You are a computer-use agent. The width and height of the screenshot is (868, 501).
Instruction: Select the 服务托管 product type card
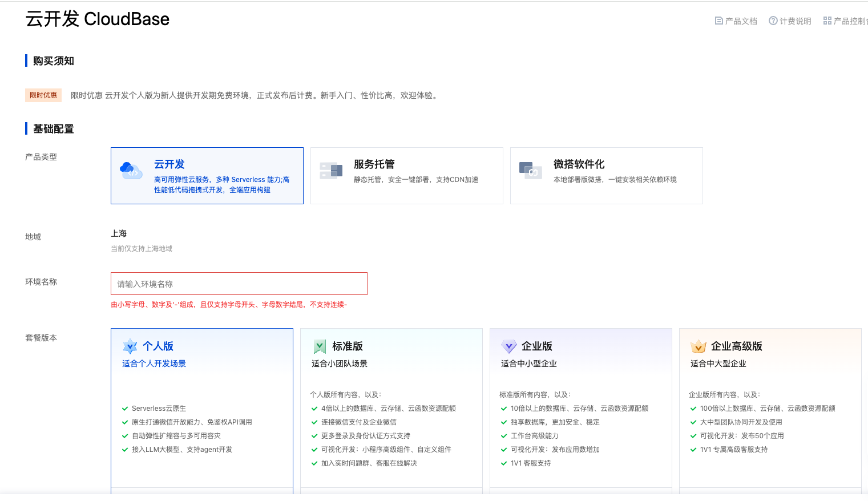407,176
